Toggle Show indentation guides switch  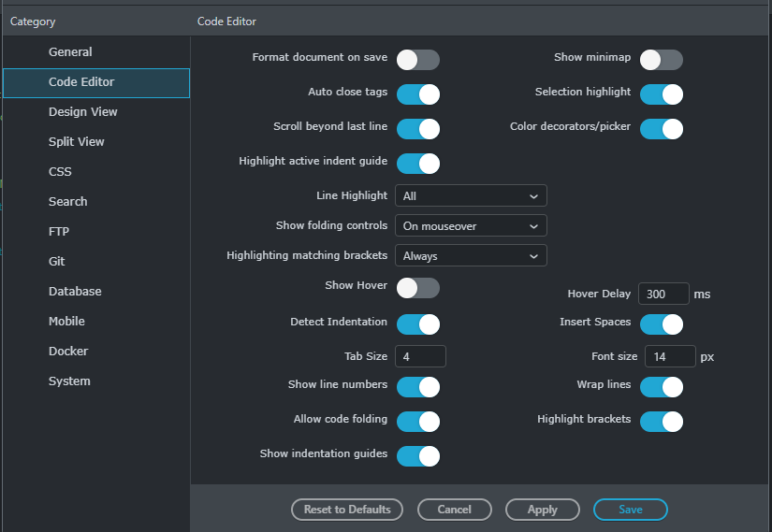click(x=418, y=456)
